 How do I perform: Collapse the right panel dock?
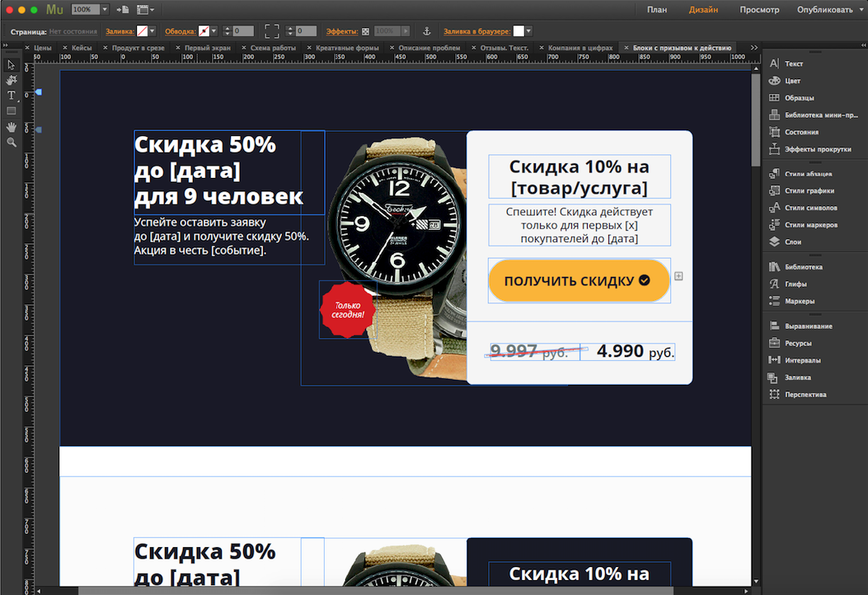pos(864,45)
